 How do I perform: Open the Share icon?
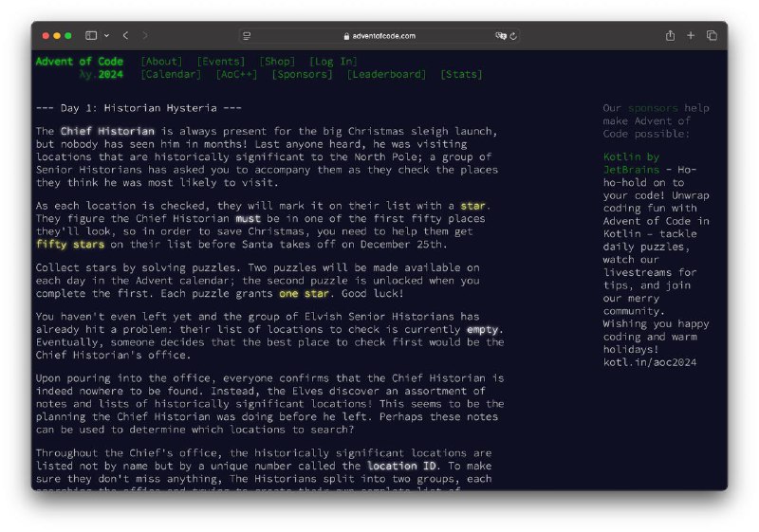[x=670, y=35]
